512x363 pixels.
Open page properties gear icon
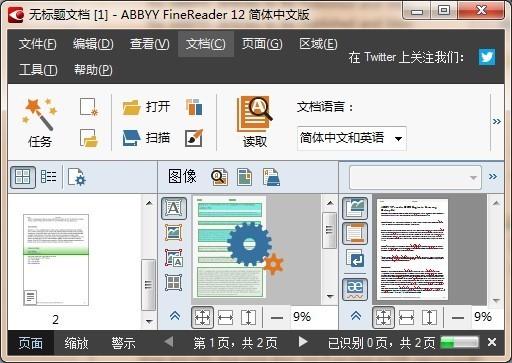click(x=77, y=177)
